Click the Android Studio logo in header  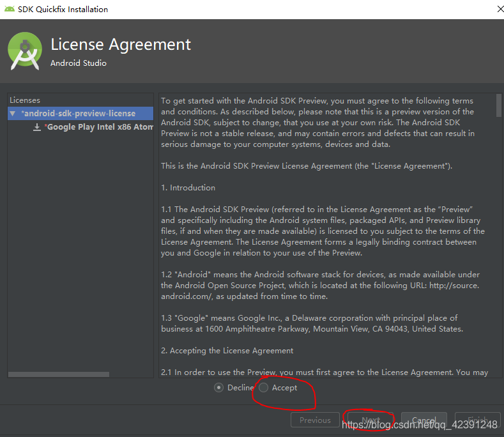pyautogui.click(x=25, y=52)
